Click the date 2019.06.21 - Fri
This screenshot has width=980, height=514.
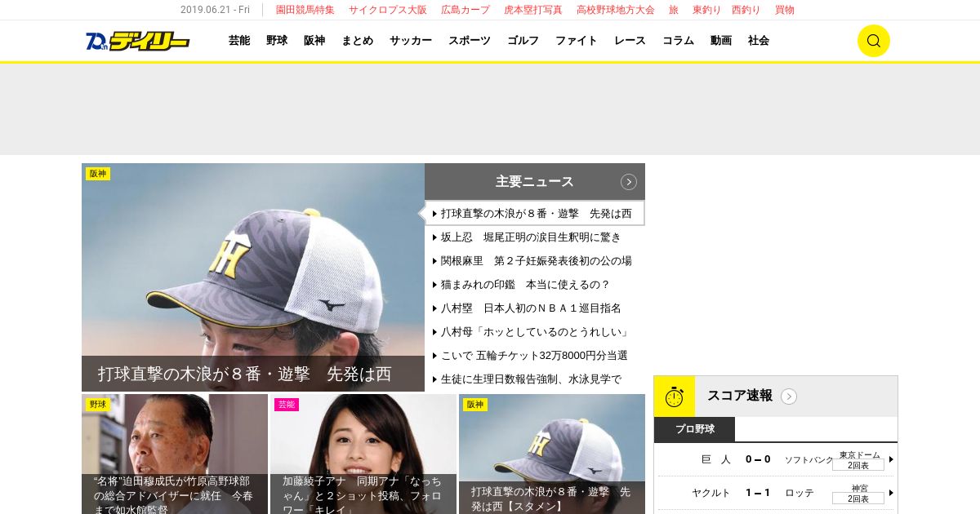pyautogui.click(x=215, y=10)
